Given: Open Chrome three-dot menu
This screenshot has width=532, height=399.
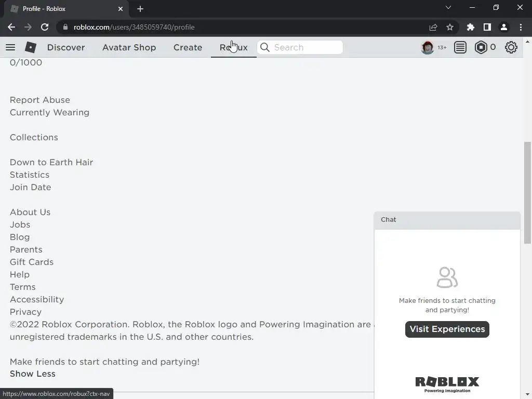Looking at the screenshot, I should 521,27.
